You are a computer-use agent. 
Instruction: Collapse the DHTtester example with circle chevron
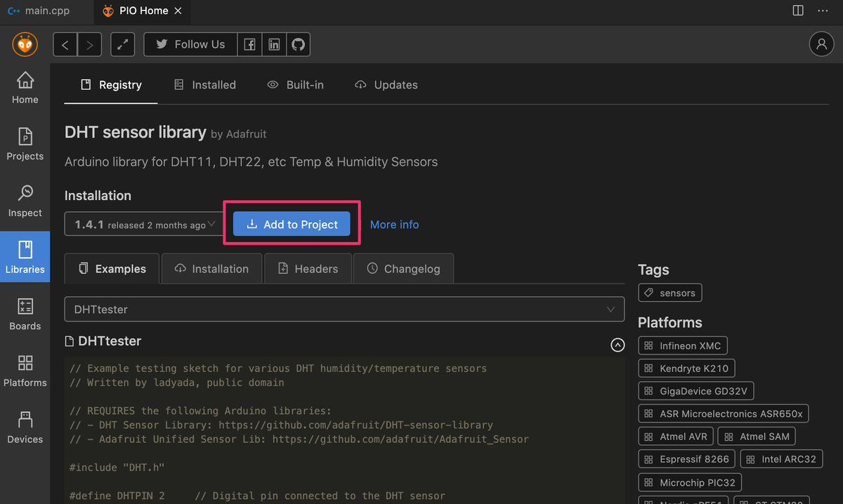point(617,345)
